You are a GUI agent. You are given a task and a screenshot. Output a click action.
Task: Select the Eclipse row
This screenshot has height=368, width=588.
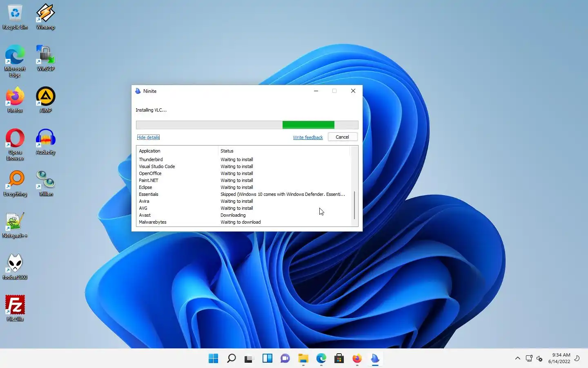point(244,187)
